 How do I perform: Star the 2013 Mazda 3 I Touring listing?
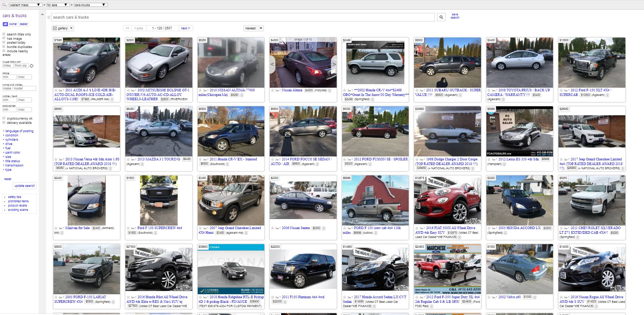[128, 159]
